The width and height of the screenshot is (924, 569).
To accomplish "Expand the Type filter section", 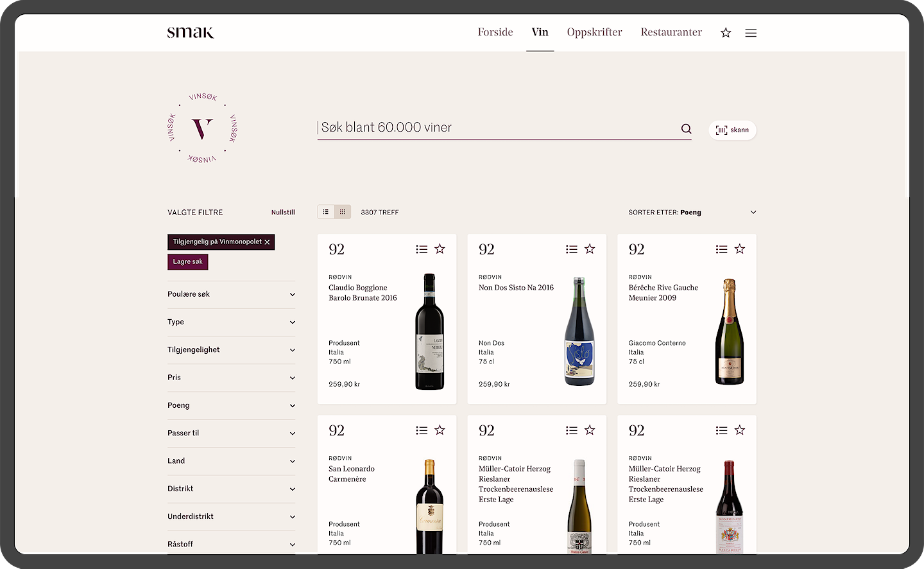I will 231,322.
